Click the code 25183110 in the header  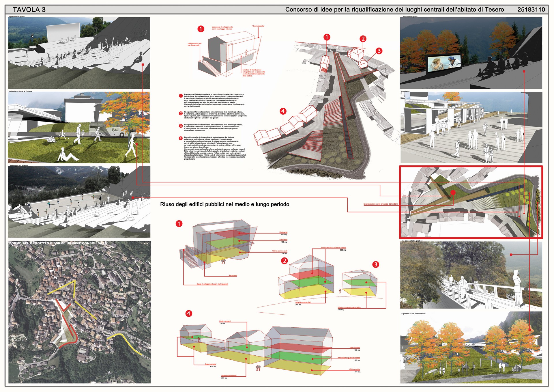pos(531,10)
